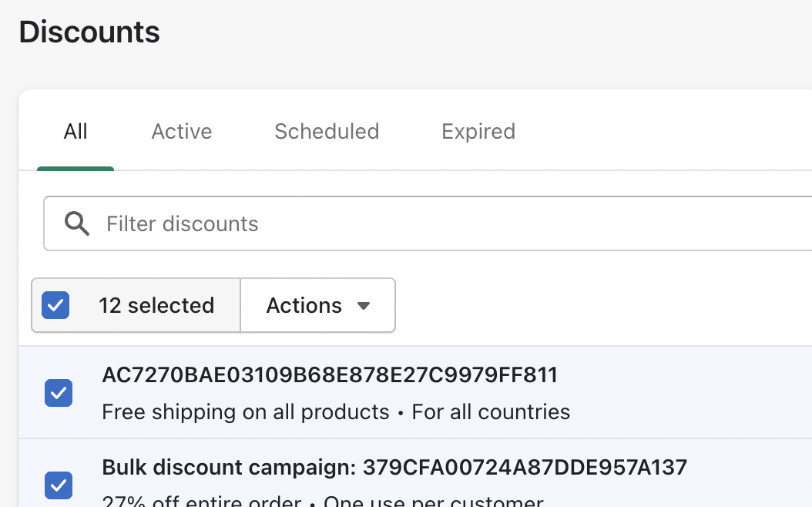
Task: Click the 27% off entire order text
Action: coord(201,501)
